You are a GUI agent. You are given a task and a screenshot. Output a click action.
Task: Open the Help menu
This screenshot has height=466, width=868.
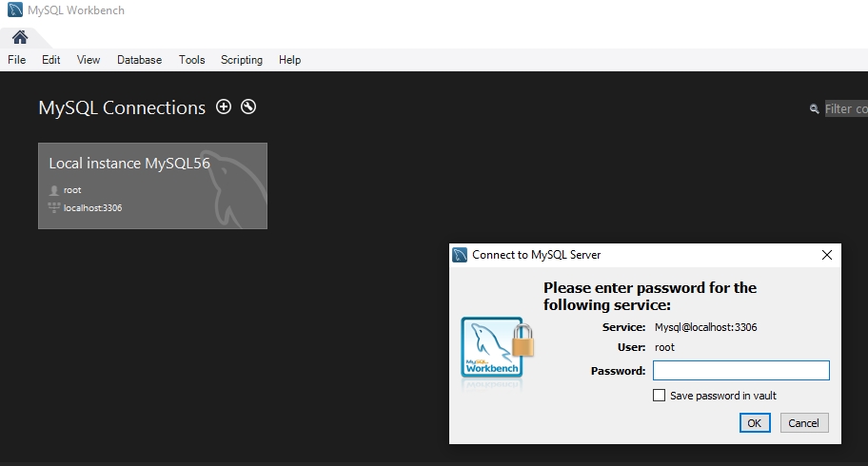coord(289,60)
